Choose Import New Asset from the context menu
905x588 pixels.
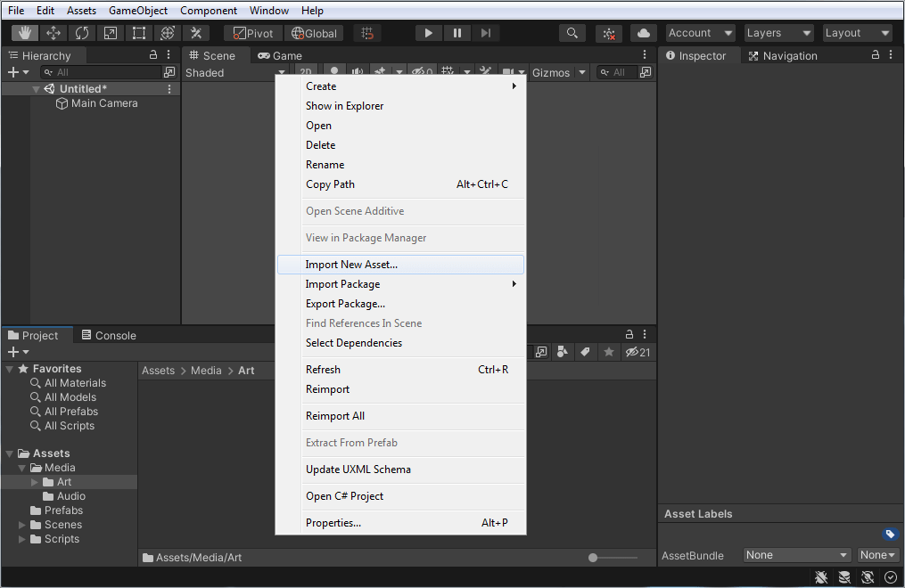pos(354,264)
